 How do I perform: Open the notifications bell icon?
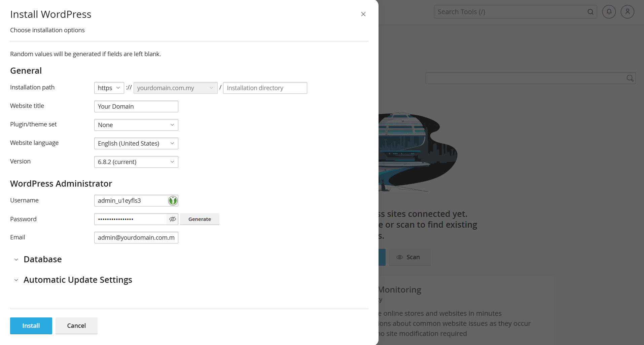[x=609, y=12]
